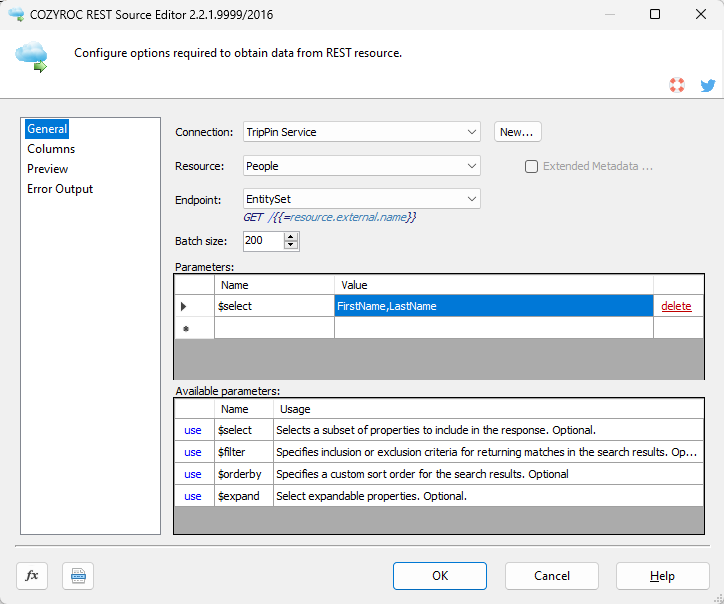Maximize the REST Source Editor window
This screenshot has width=724, height=604.
(655, 14)
